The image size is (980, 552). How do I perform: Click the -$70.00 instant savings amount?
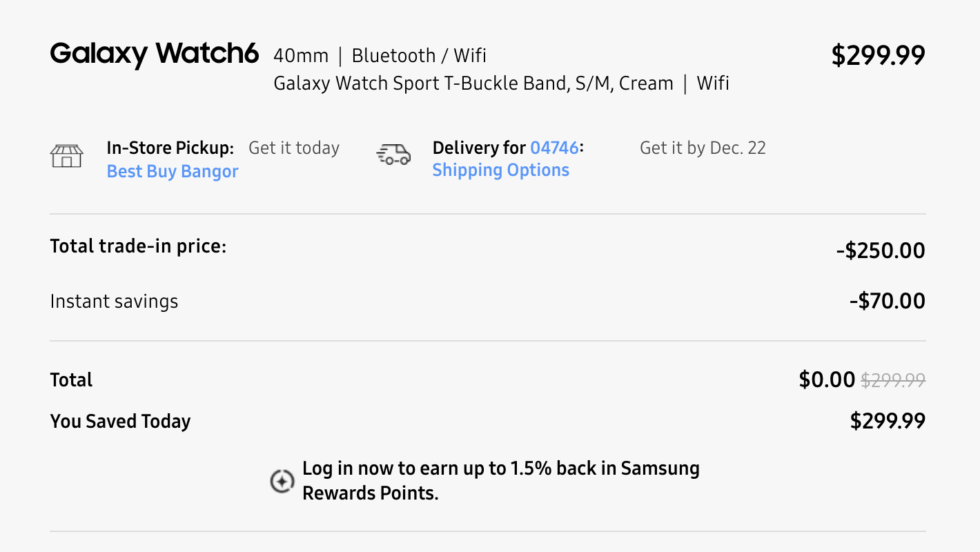click(x=887, y=302)
